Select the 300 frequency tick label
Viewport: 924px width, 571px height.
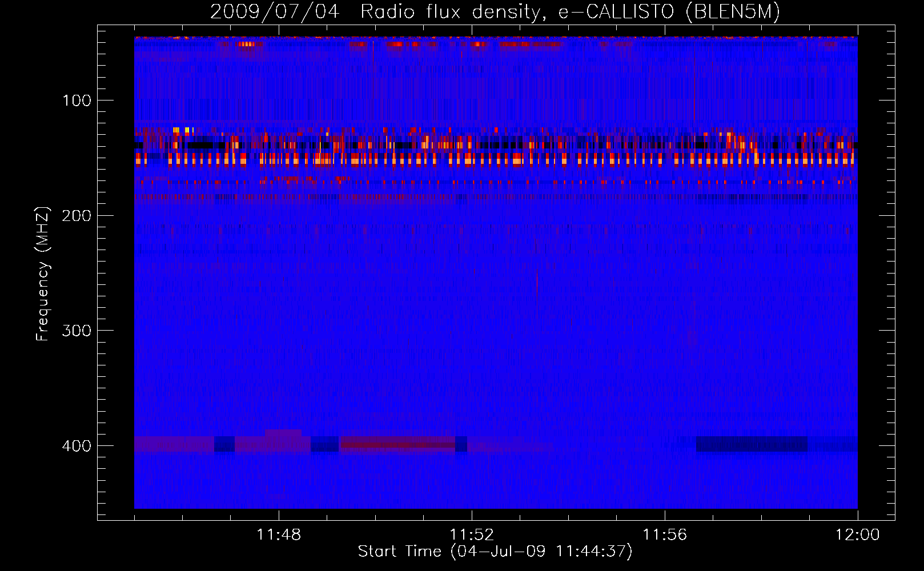click(x=77, y=331)
